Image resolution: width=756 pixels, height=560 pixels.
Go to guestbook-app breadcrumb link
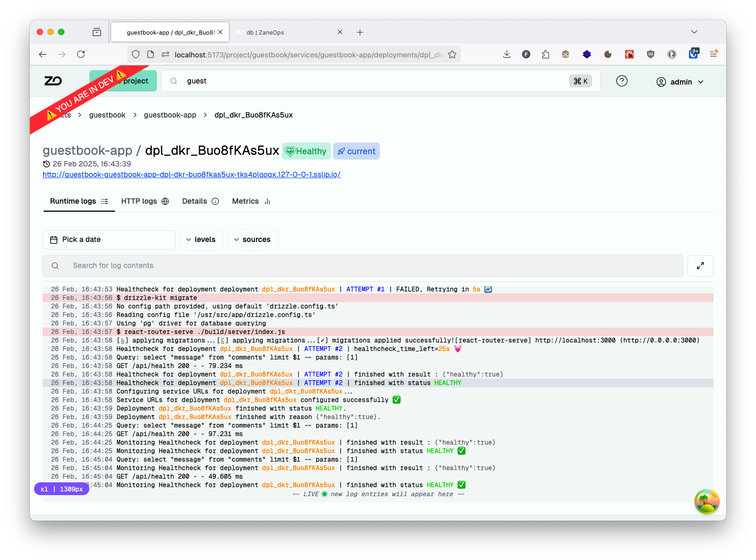pyautogui.click(x=170, y=115)
